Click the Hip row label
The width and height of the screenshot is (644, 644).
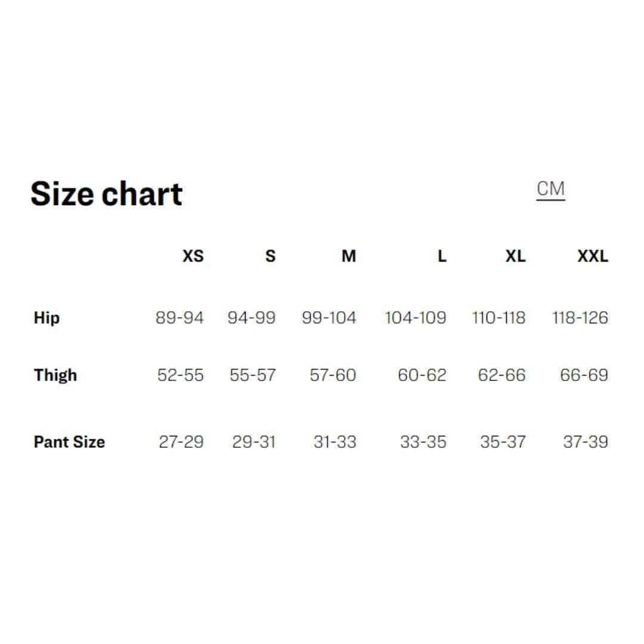click(x=47, y=318)
